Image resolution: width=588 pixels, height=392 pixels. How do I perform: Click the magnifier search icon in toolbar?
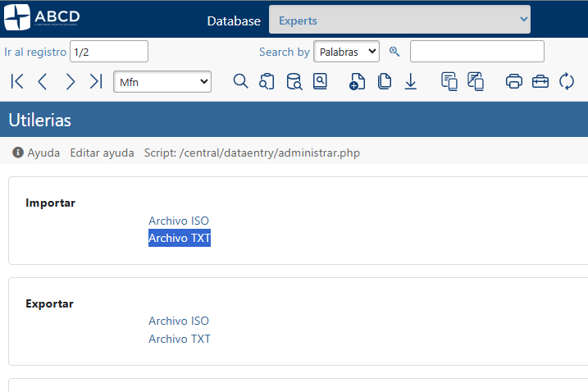[240, 81]
